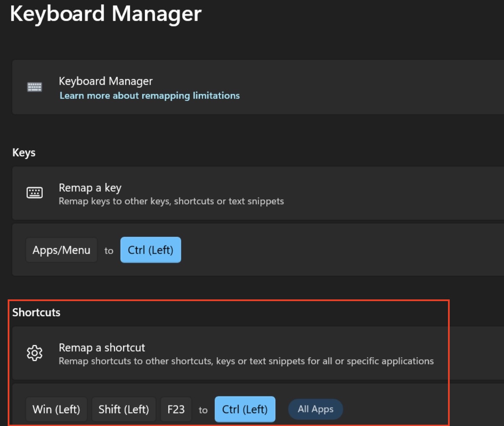Click the Keys section heading
The height and width of the screenshot is (426, 504).
[24, 153]
